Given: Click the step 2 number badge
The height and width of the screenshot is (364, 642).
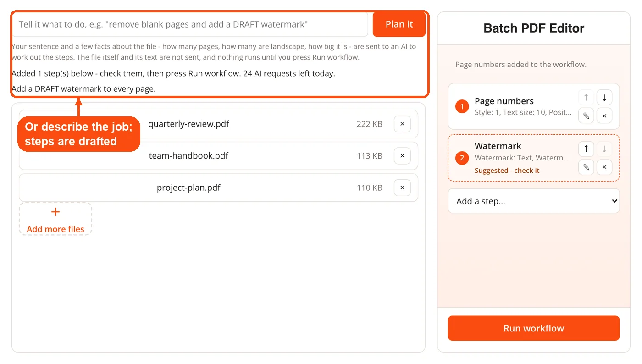Looking at the screenshot, I should pos(462,158).
